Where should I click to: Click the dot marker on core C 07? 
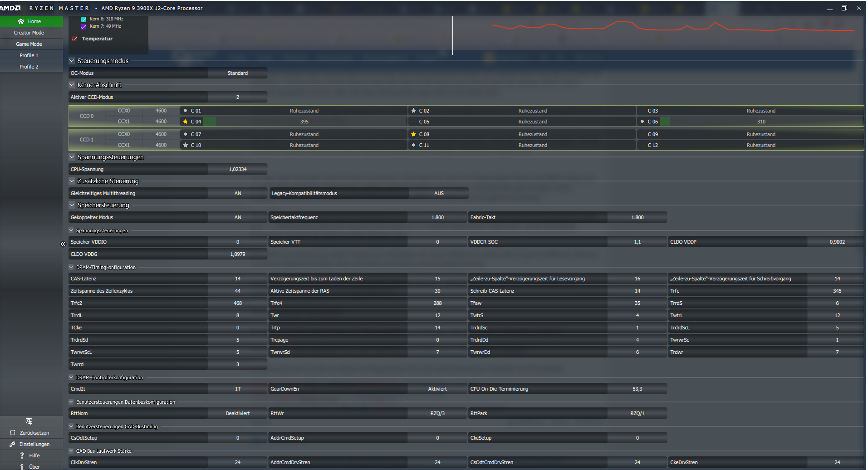click(185, 134)
